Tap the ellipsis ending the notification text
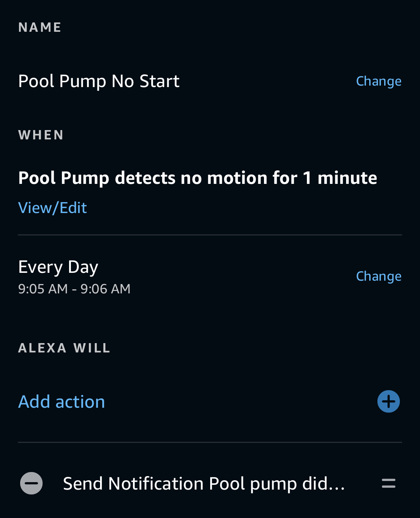 [337, 485]
